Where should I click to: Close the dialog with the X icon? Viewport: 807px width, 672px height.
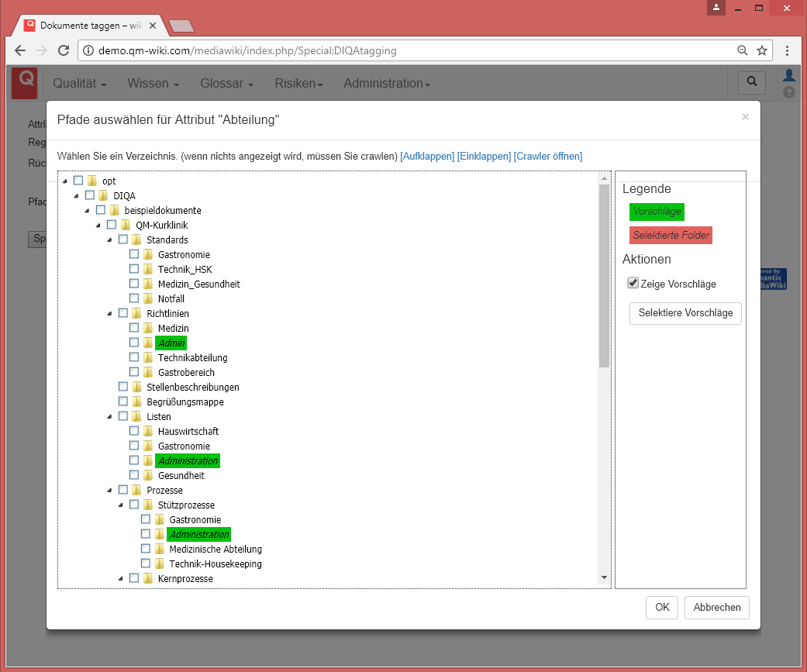(x=745, y=117)
